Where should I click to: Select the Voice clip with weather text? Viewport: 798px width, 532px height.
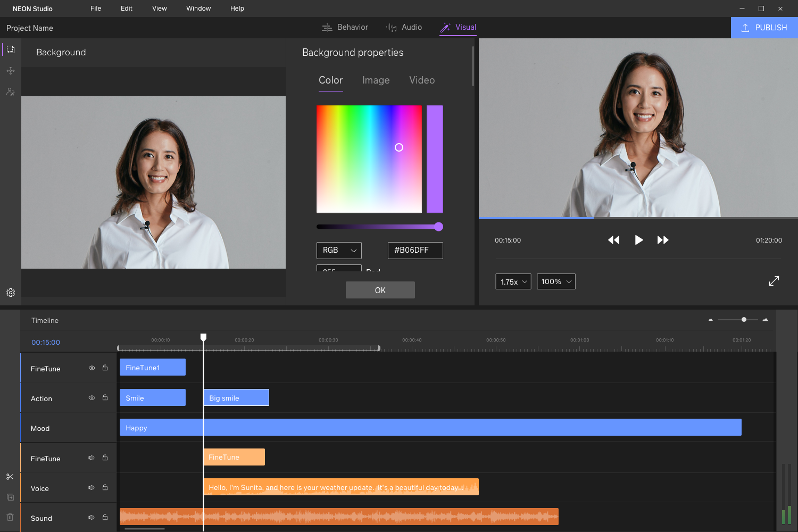(341, 487)
